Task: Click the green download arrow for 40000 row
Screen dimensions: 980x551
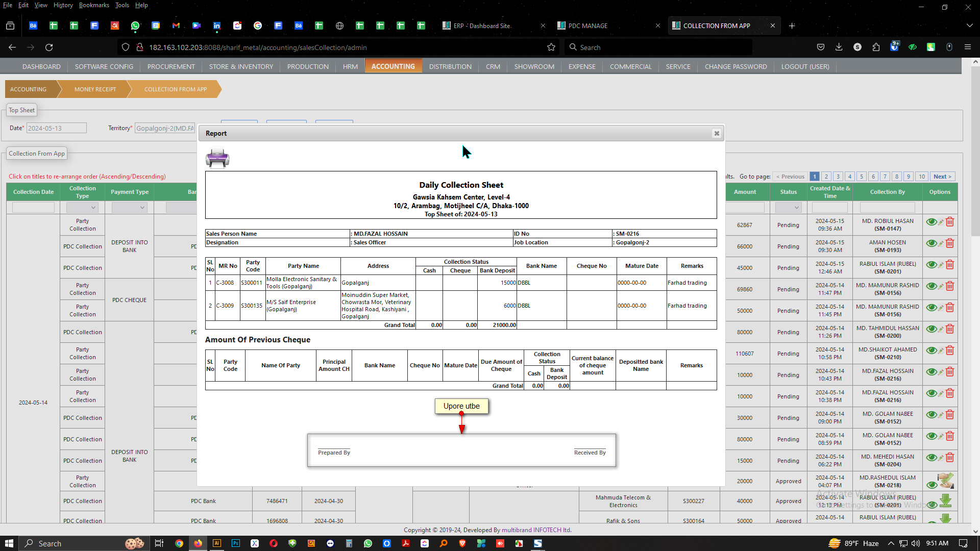Action: tap(945, 500)
